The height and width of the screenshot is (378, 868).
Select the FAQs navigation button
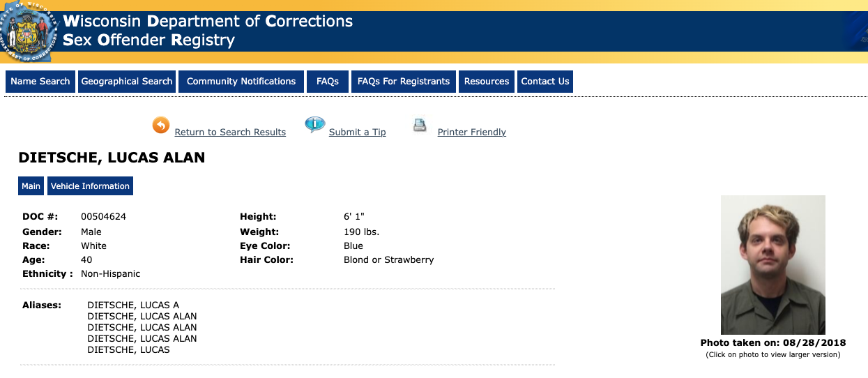328,82
